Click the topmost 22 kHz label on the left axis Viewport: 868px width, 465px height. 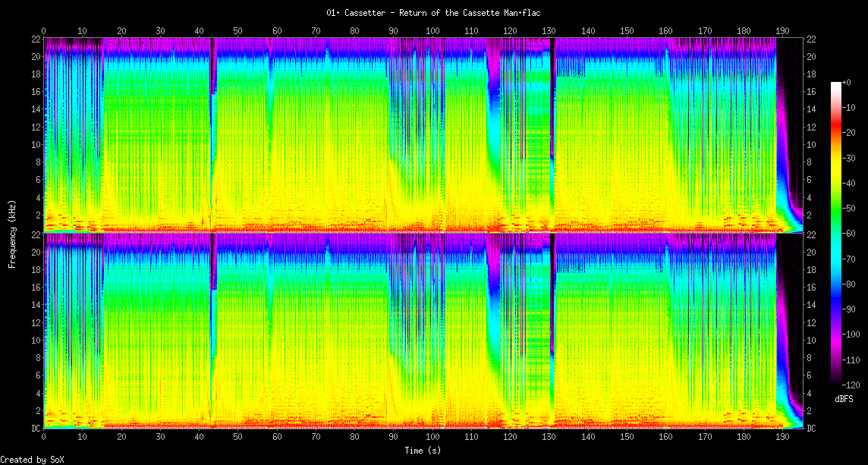36,39
